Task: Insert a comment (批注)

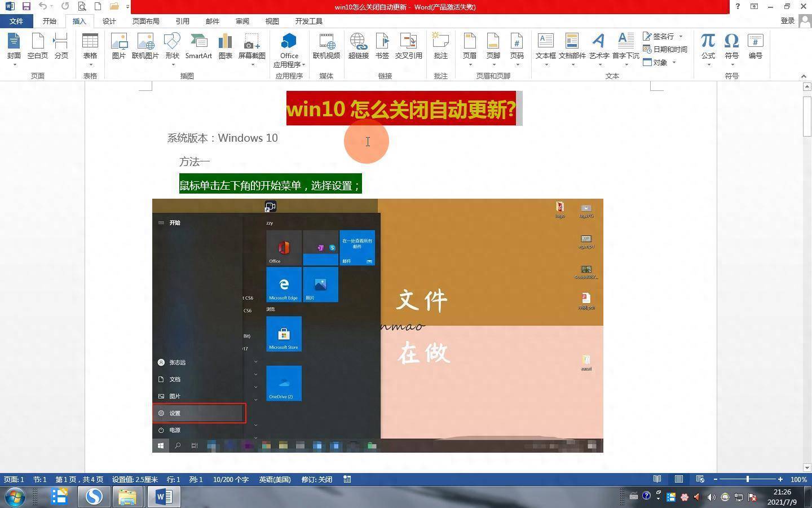Action: [440, 46]
